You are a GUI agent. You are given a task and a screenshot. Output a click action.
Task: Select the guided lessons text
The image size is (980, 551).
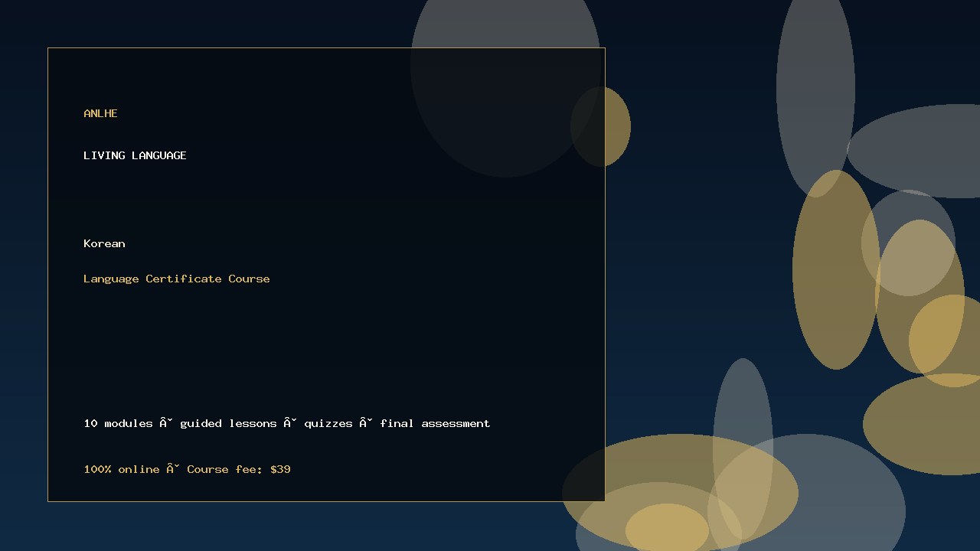coord(228,423)
